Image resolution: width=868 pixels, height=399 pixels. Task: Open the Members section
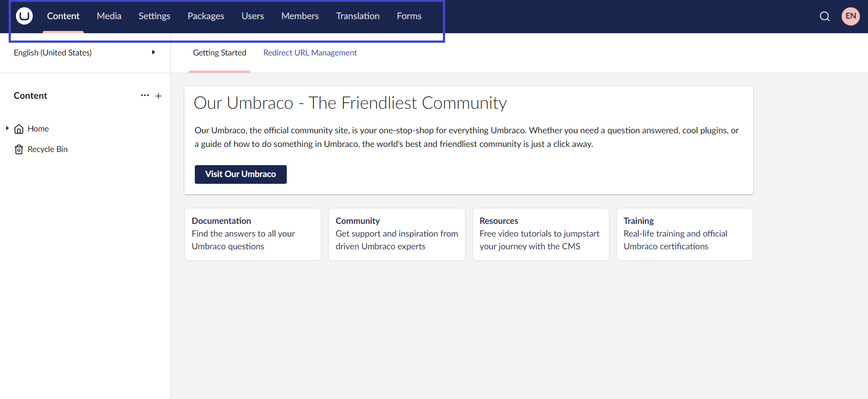[x=300, y=16]
